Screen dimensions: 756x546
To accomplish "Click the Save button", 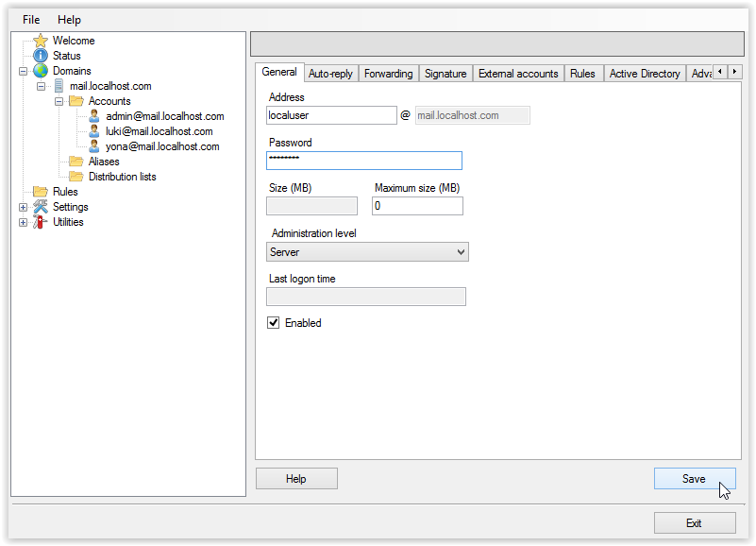I will [x=695, y=478].
